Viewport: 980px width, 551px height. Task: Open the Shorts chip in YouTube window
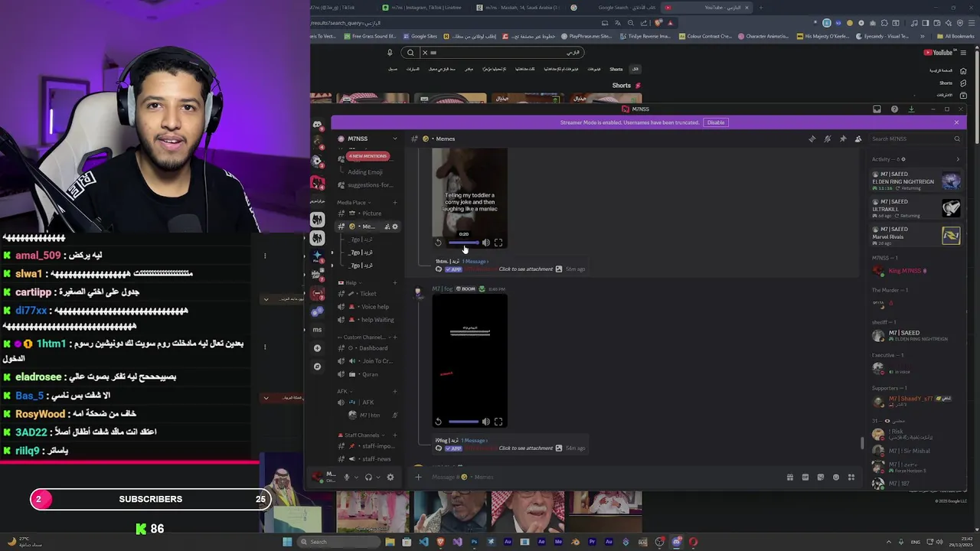[x=616, y=69]
